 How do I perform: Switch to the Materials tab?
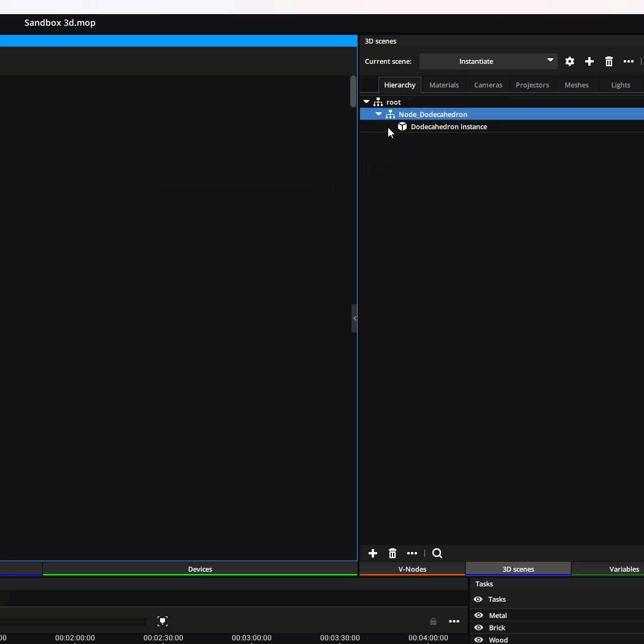444,85
